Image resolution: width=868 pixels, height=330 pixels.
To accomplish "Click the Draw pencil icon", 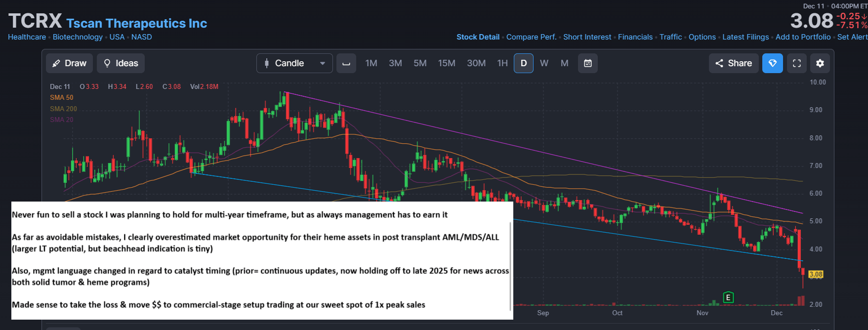I will pyautogui.click(x=56, y=63).
